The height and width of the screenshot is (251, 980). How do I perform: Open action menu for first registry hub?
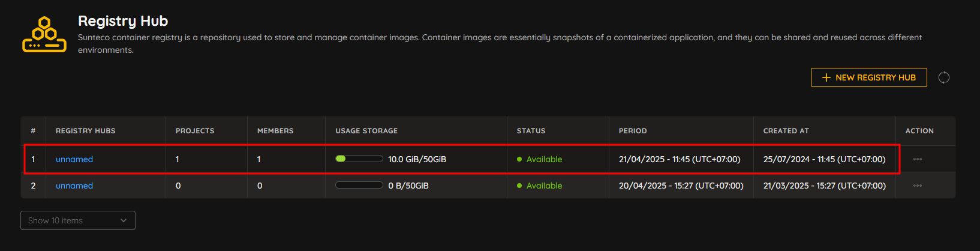click(918, 159)
